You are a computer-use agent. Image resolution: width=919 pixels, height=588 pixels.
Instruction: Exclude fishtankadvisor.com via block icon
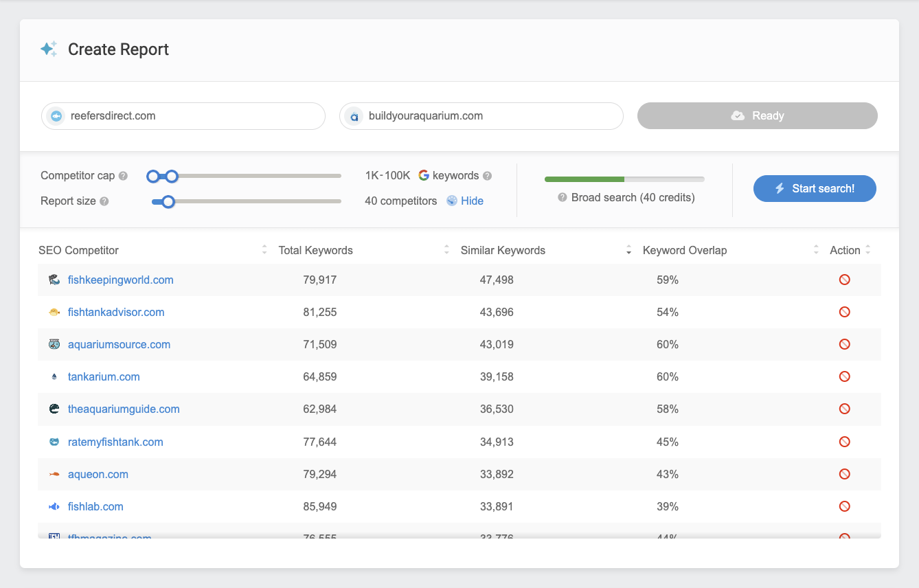(845, 312)
